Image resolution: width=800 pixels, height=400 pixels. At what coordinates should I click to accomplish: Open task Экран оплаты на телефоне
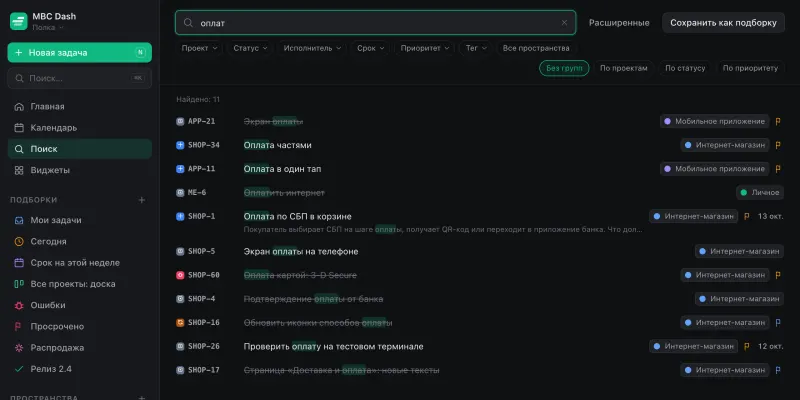point(301,252)
